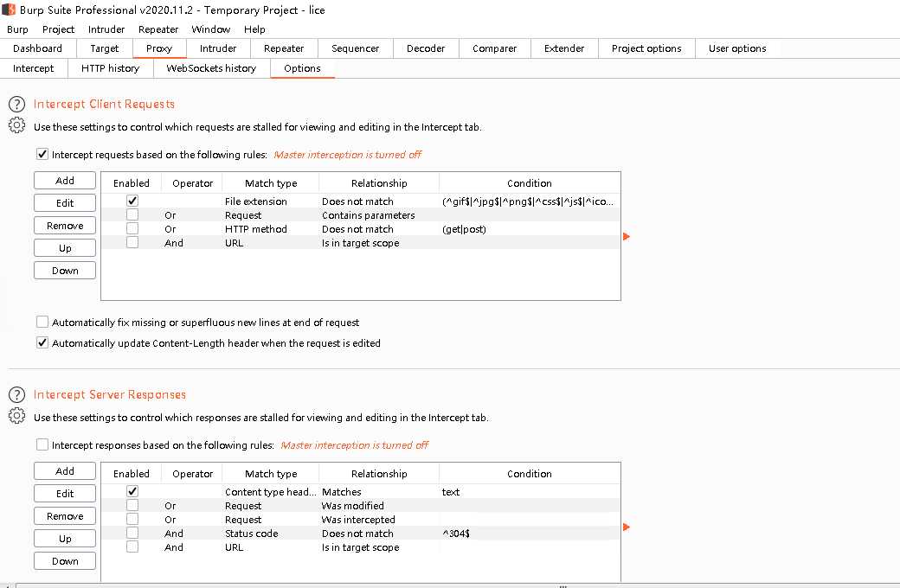This screenshot has width=900, height=588.
Task: Open the User options tab
Action: [x=737, y=48]
